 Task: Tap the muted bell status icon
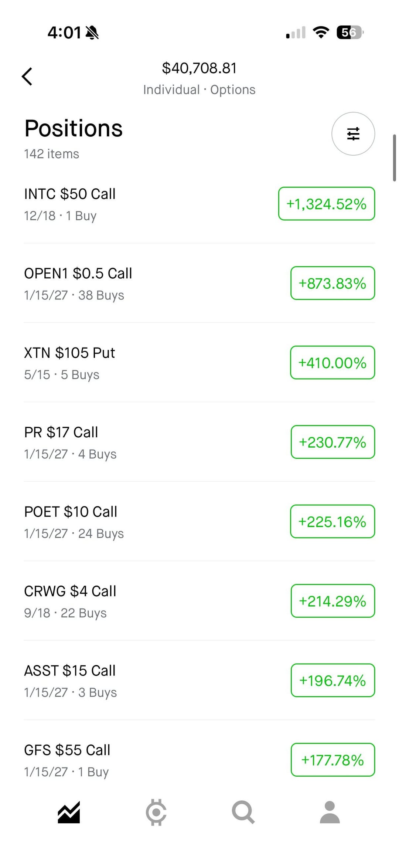pyautogui.click(x=92, y=33)
